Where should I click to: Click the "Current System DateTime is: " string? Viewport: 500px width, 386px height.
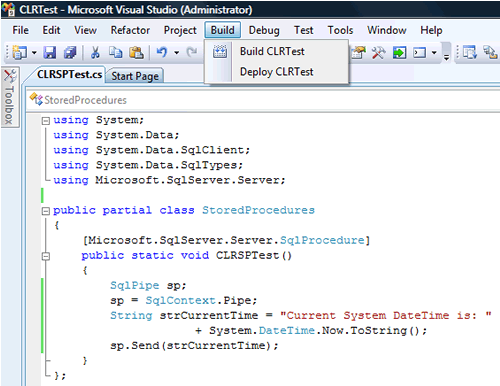pos(386,315)
